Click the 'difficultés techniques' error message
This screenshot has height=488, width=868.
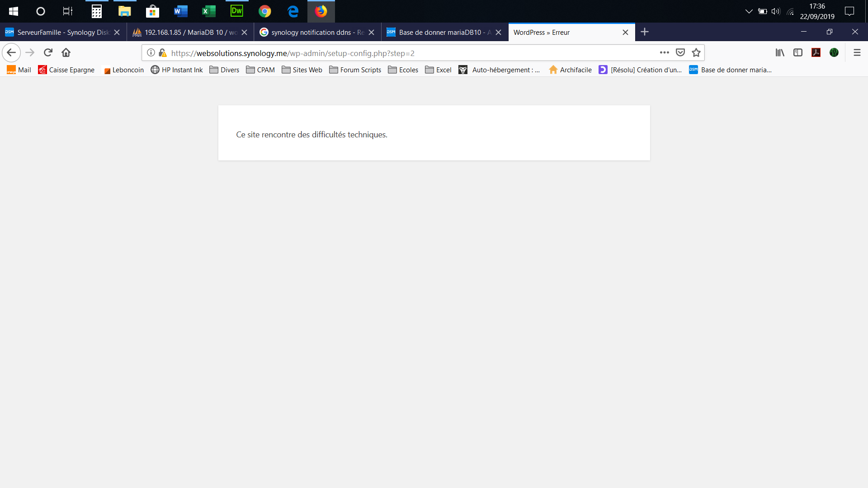point(311,135)
